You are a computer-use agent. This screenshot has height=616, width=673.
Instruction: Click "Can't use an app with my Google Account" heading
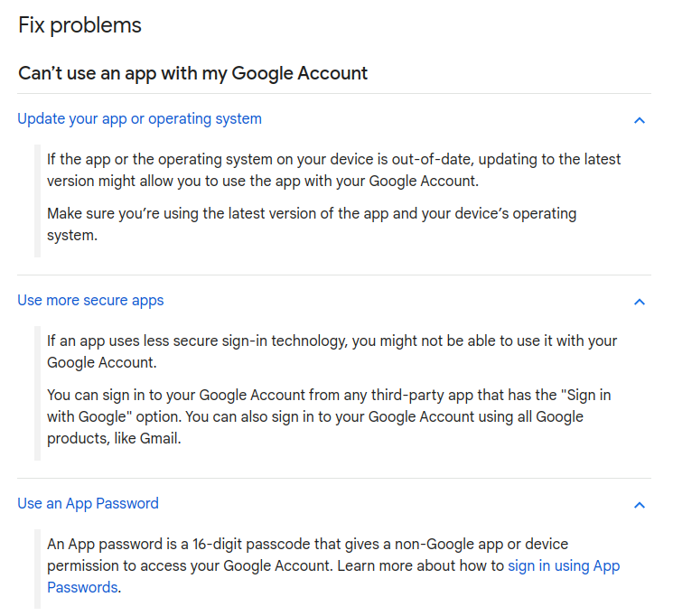click(x=193, y=73)
